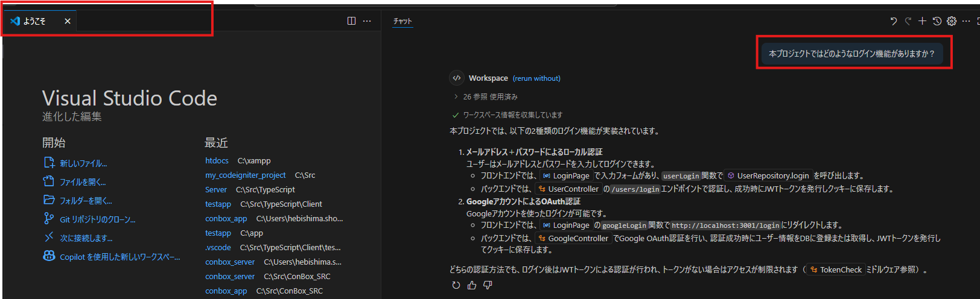This screenshot has height=299, width=980.
Task: Open editor more actions menu
Action: (367, 21)
